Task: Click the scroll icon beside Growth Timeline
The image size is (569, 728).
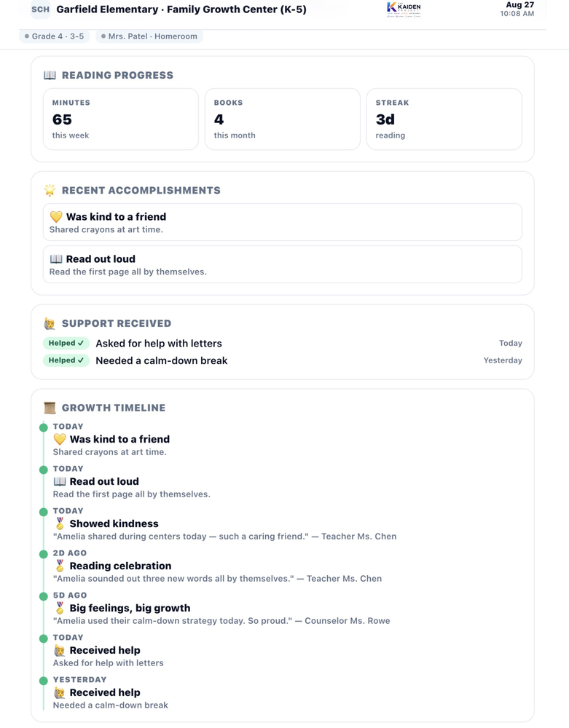Action: 50,408
